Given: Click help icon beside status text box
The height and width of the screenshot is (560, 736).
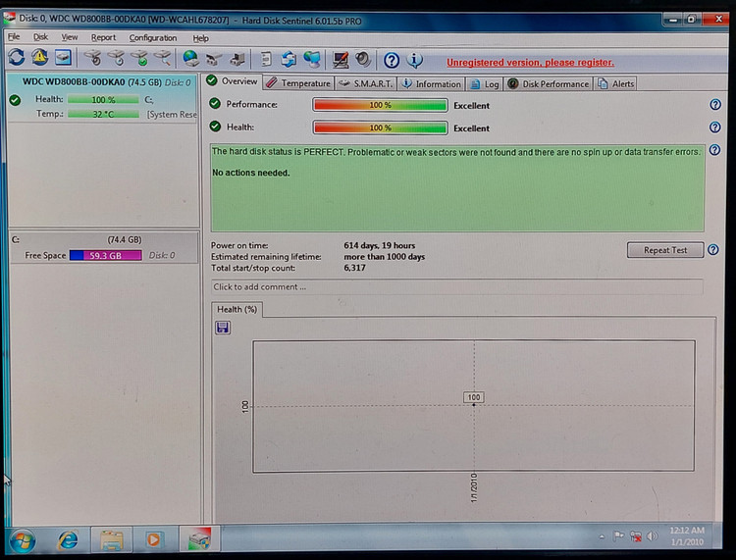Looking at the screenshot, I should (x=714, y=150).
